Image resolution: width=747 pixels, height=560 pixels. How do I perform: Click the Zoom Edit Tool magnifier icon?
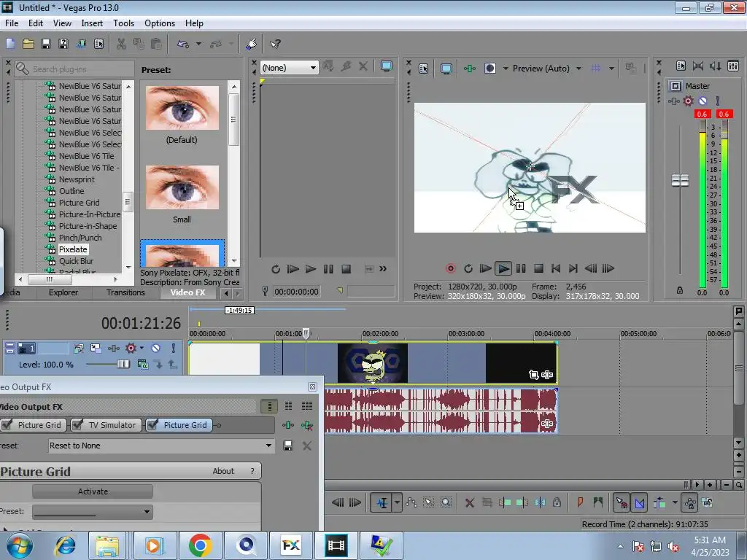(x=446, y=502)
